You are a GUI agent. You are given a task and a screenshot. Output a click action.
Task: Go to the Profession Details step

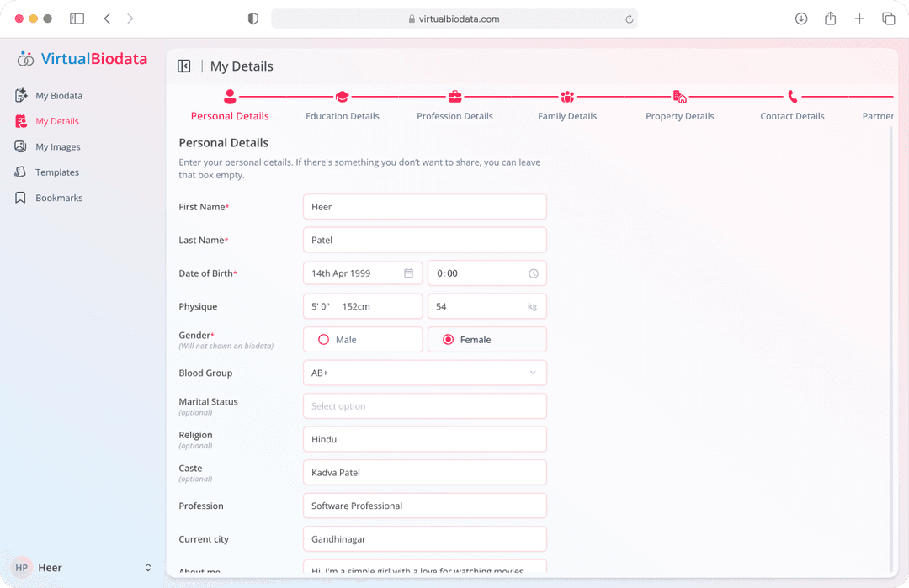[454, 97]
